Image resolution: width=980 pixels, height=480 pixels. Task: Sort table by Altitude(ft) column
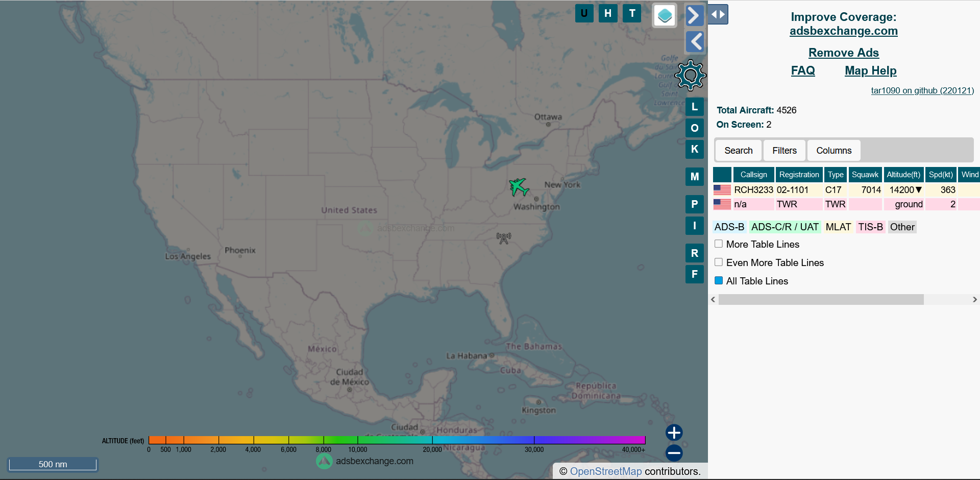pyautogui.click(x=903, y=175)
